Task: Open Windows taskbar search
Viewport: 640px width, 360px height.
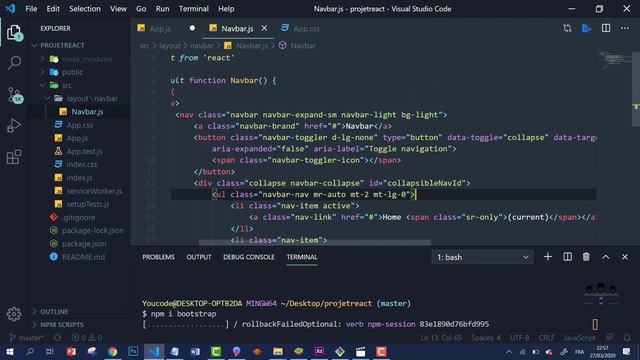Action: 30,351
